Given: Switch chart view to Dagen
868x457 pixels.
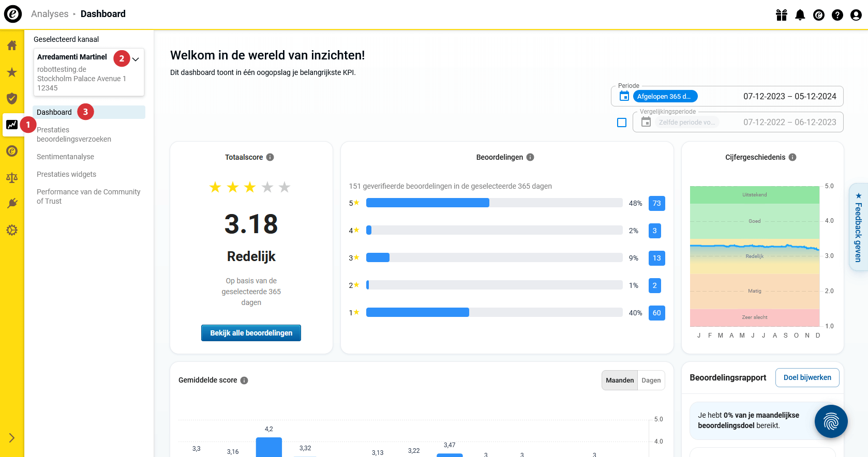Looking at the screenshot, I should 651,380.
